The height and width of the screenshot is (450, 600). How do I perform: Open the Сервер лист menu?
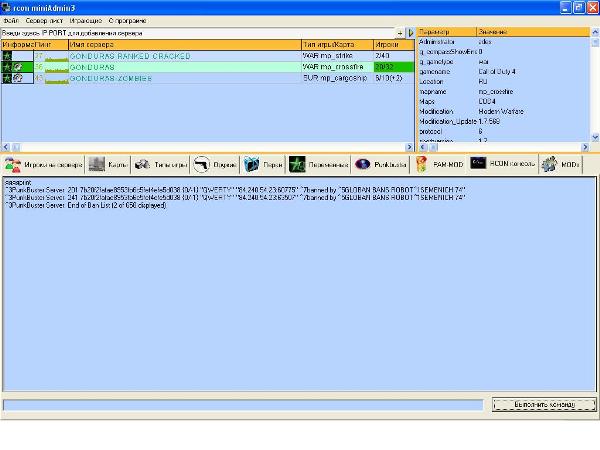click(x=44, y=21)
